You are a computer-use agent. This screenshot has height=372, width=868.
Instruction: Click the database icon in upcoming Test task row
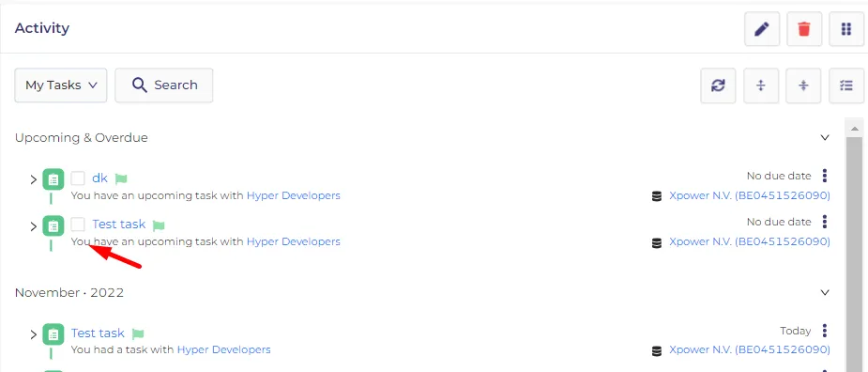[x=657, y=242]
